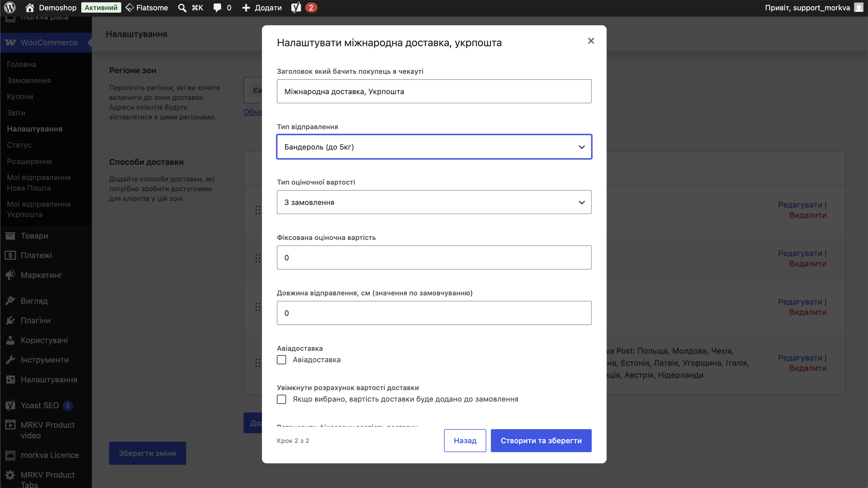868x488 pixels.
Task: Click the second shipping method drag handle
Action: [258, 258]
